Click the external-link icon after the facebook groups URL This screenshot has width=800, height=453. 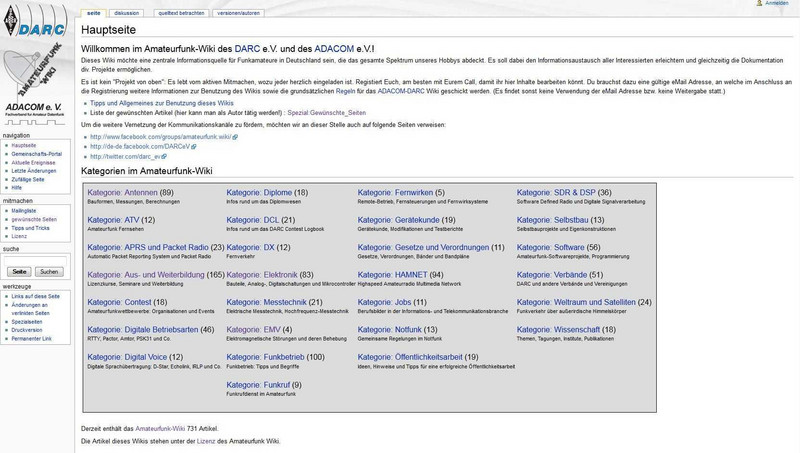[235, 137]
